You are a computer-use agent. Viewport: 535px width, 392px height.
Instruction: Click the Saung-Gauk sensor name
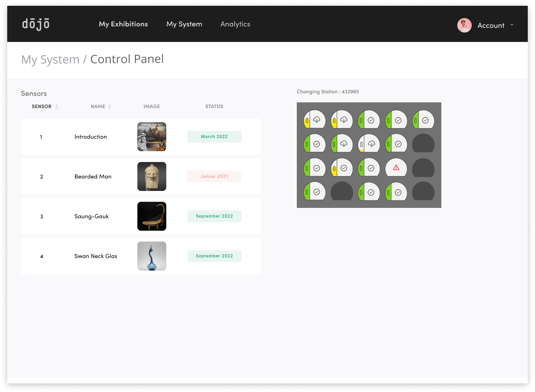click(x=91, y=216)
